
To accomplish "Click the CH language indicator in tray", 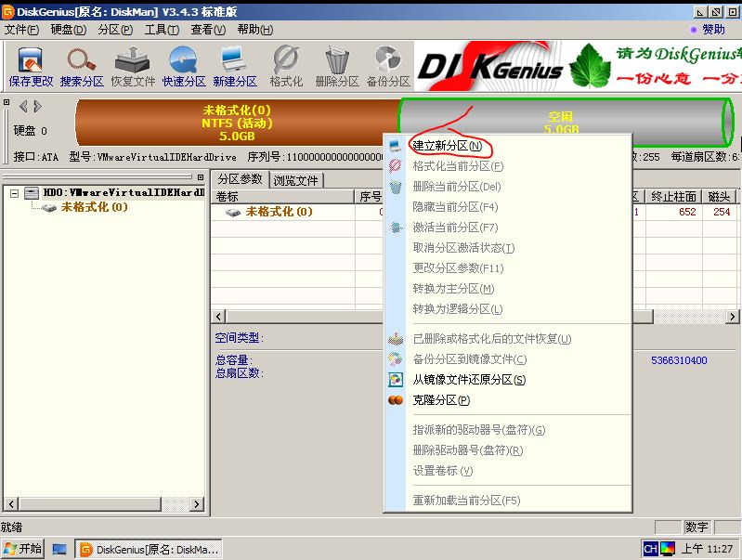I will pyautogui.click(x=650, y=549).
